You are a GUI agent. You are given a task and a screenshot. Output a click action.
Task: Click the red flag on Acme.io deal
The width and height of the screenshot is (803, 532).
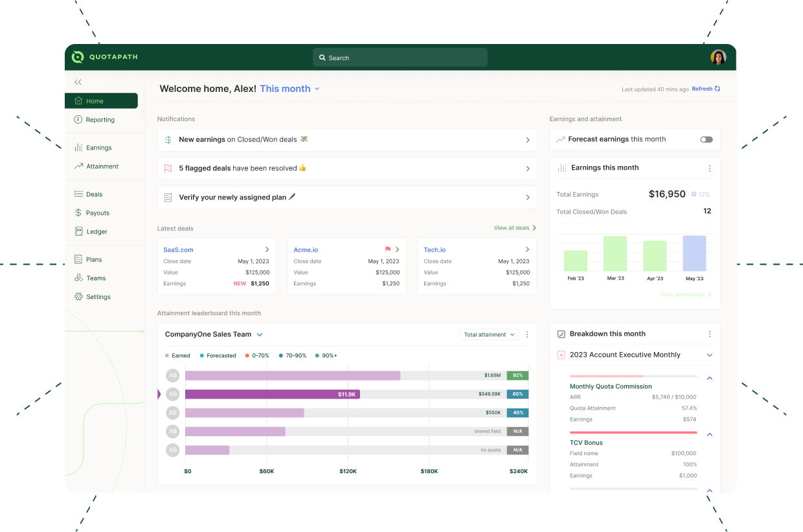388,249
